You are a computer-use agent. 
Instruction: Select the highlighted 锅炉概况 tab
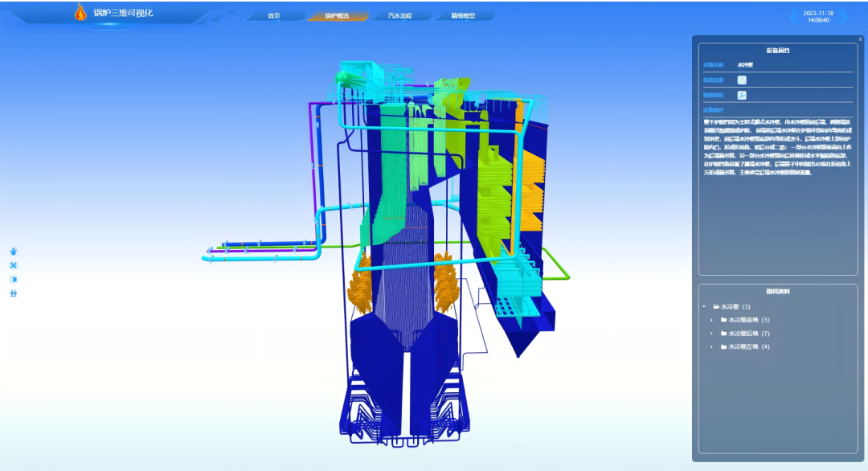click(x=337, y=16)
